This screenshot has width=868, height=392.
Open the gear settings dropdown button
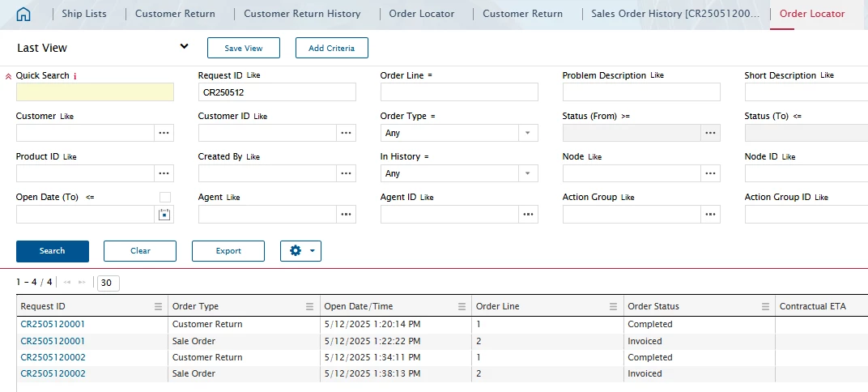(x=300, y=251)
